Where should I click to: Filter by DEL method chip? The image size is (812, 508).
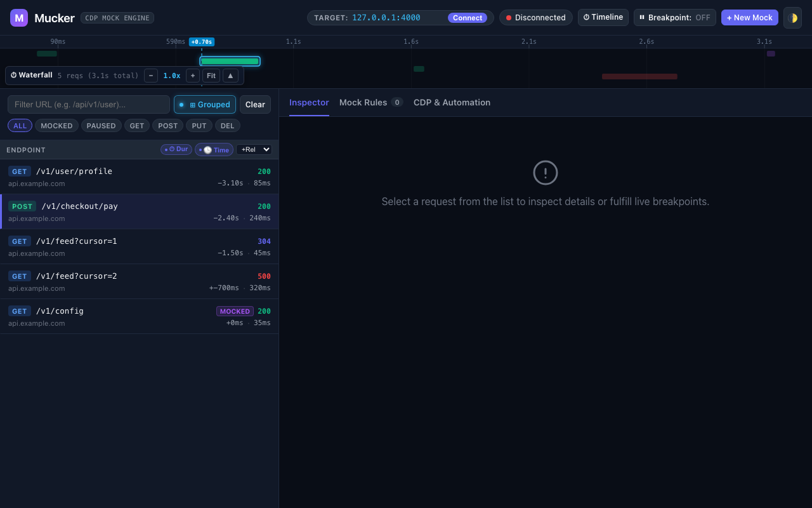pos(228,126)
